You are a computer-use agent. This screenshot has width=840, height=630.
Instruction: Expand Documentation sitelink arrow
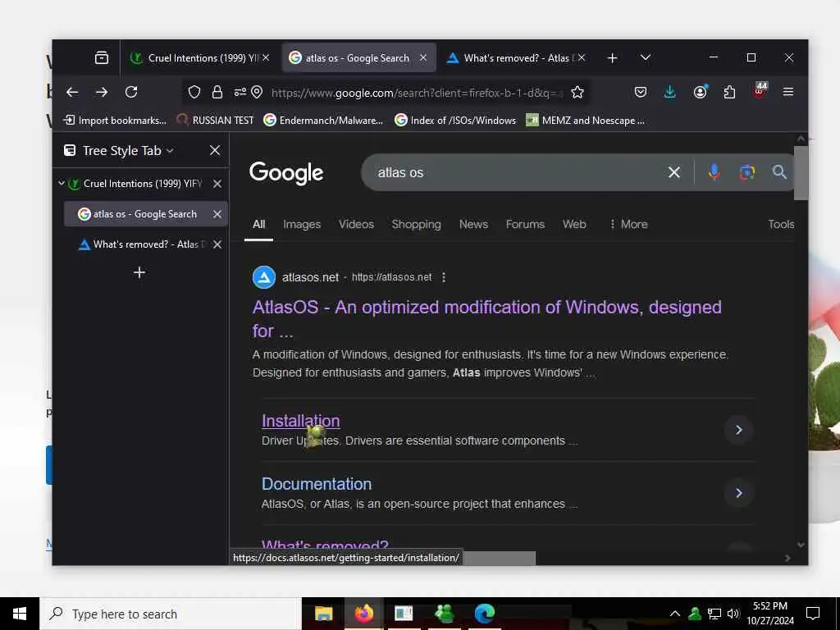[739, 493]
